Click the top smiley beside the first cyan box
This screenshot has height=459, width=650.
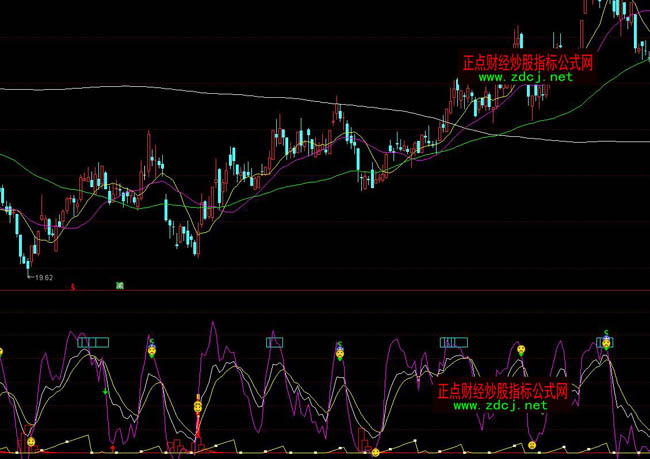(152, 350)
